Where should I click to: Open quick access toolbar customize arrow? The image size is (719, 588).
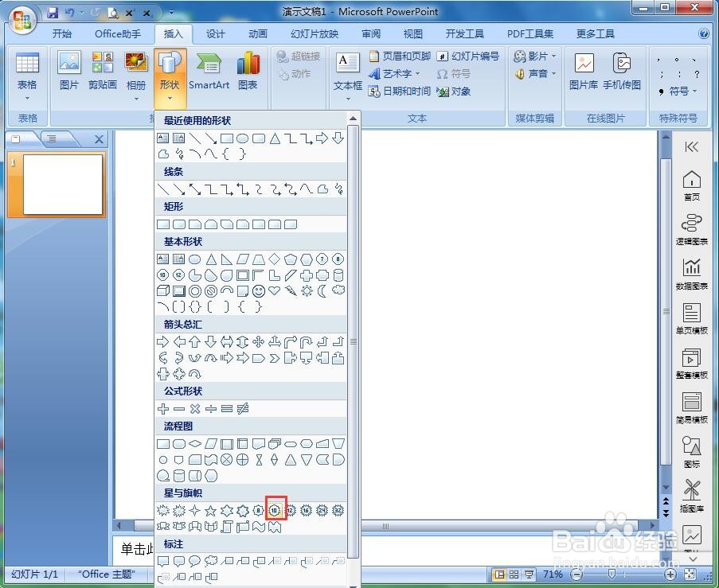(171, 13)
